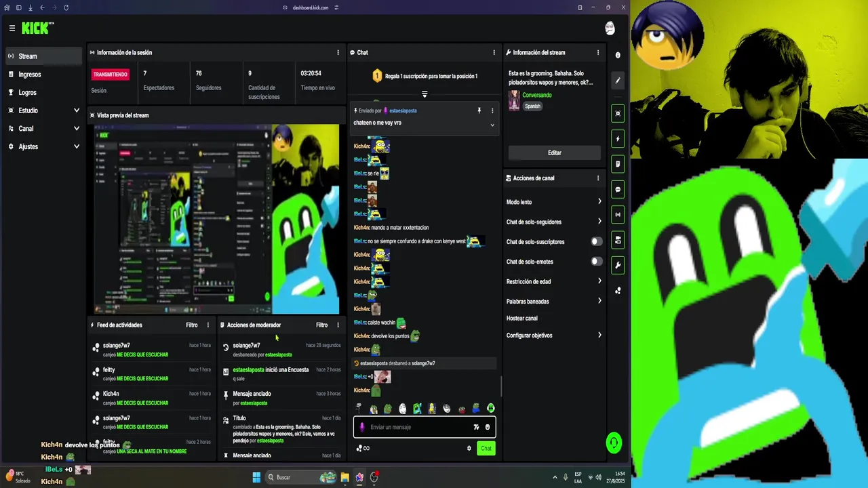This screenshot has width=868, height=488.
Task: Open options for Acciones de canal panel
Action: [598, 178]
